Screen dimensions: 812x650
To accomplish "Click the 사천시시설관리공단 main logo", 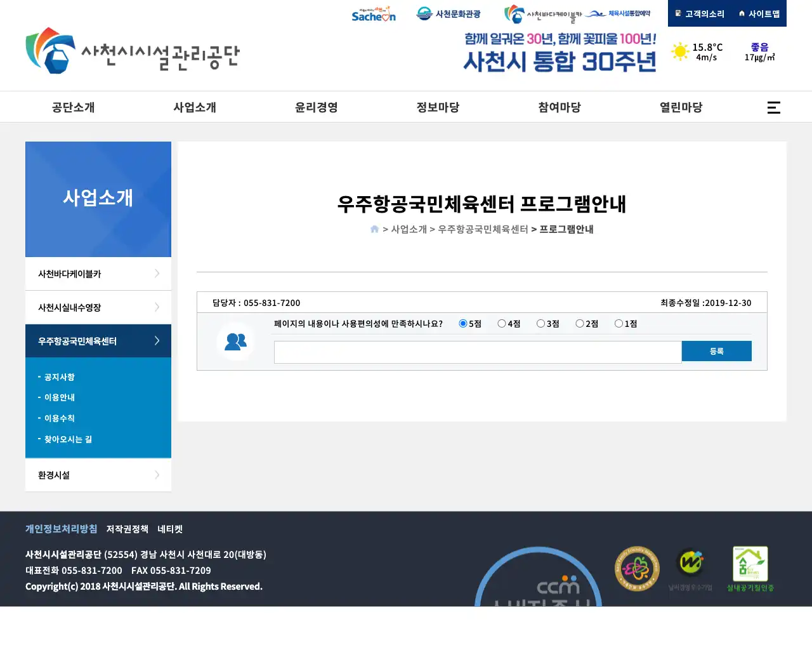I will click(133, 51).
